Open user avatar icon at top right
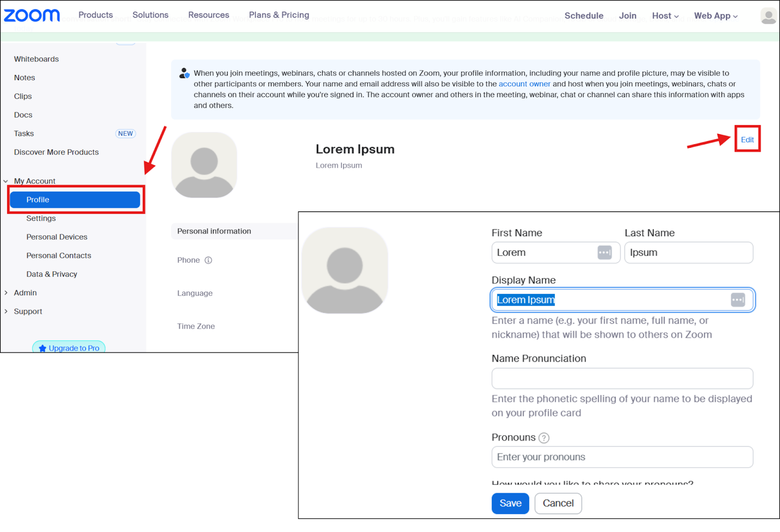Image resolution: width=780 pixels, height=532 pixels. tap(768, 16)
